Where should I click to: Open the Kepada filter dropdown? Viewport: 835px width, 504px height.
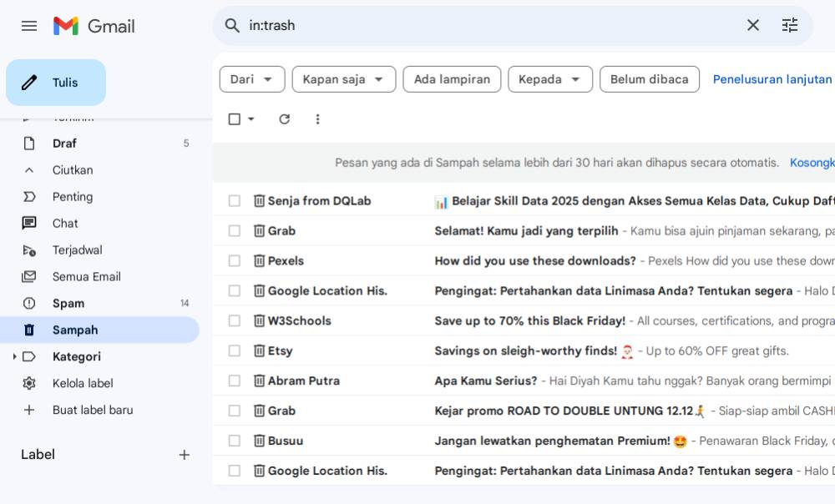point(549,79)
